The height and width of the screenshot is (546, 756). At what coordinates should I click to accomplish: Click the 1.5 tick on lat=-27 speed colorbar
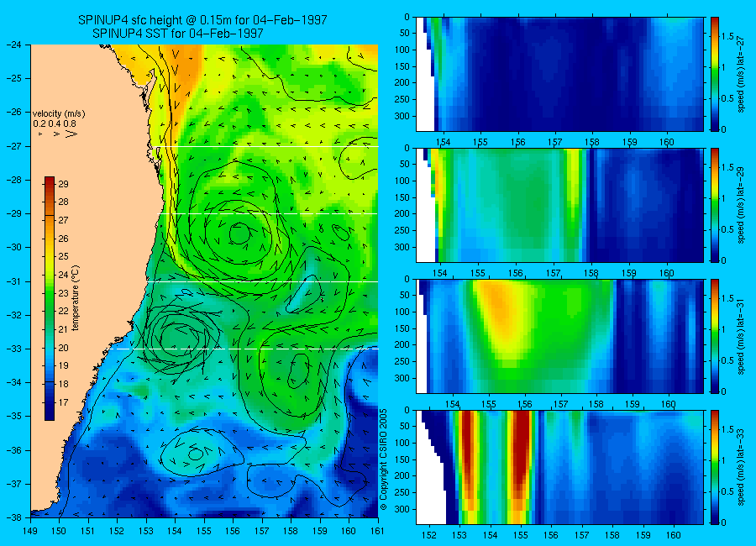point(727,37)
